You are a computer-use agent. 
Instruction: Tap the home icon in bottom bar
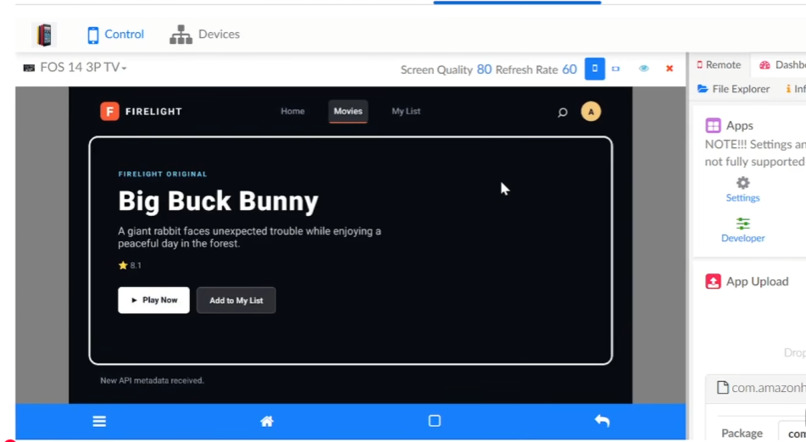267,421
